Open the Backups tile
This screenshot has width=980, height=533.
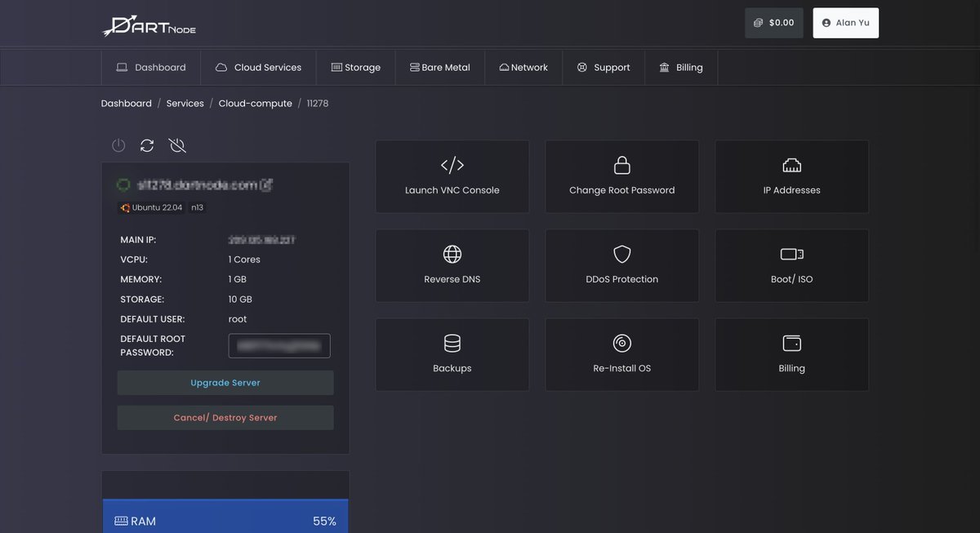(452, 354)
